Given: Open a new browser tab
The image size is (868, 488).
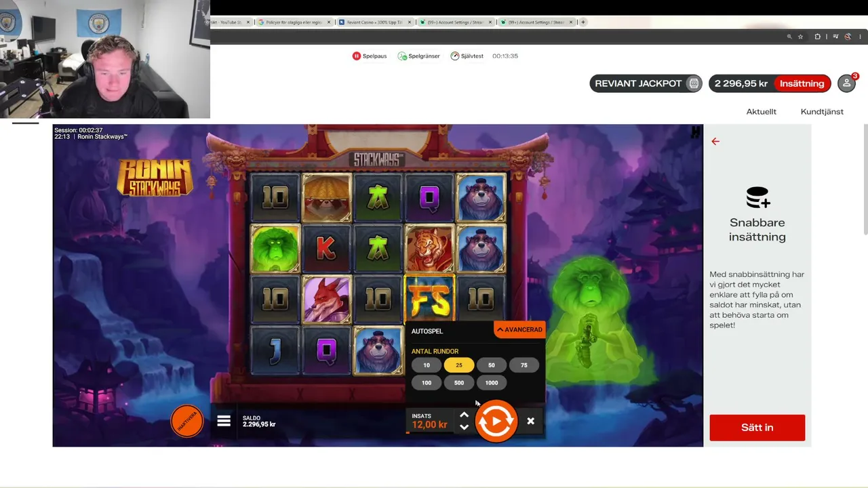Looking at the screenshot, I should click(x=583, y=22).
